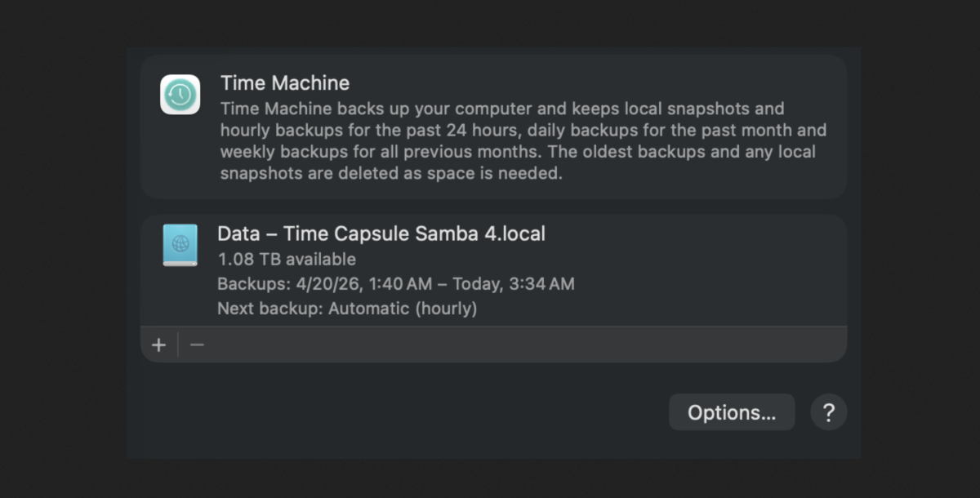Open help via question mark button
Image resolution: width=980 pixels, height=498 pixels.
[x=828, y=412]
